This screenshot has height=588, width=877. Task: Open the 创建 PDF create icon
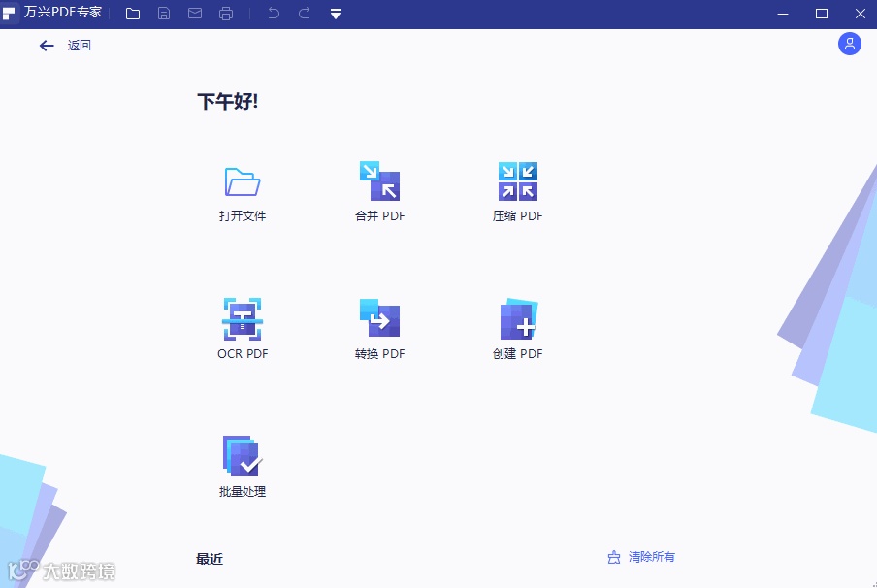pos(518,319)
